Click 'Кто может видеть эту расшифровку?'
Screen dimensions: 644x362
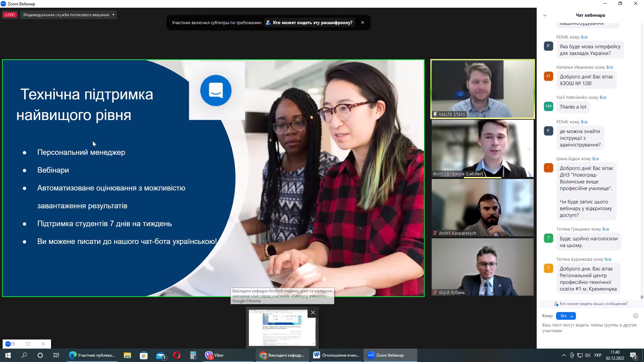309,22
